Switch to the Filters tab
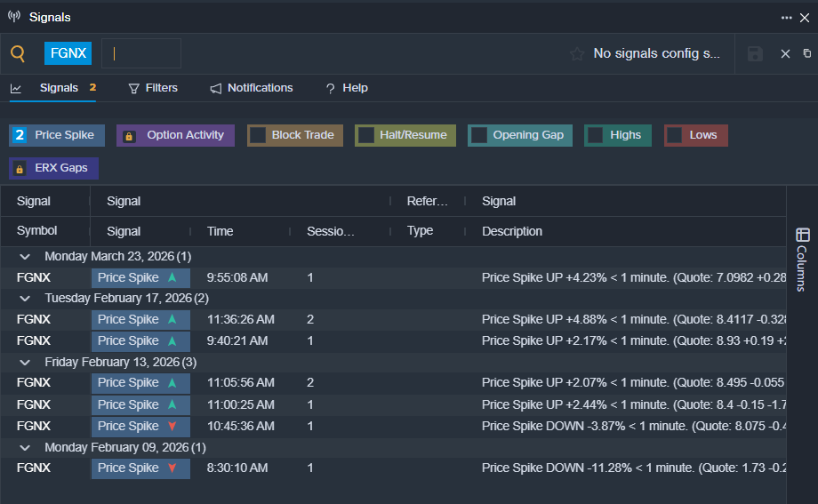The width and height of the screenshot is (818, 504). click(x=153, y=88)
